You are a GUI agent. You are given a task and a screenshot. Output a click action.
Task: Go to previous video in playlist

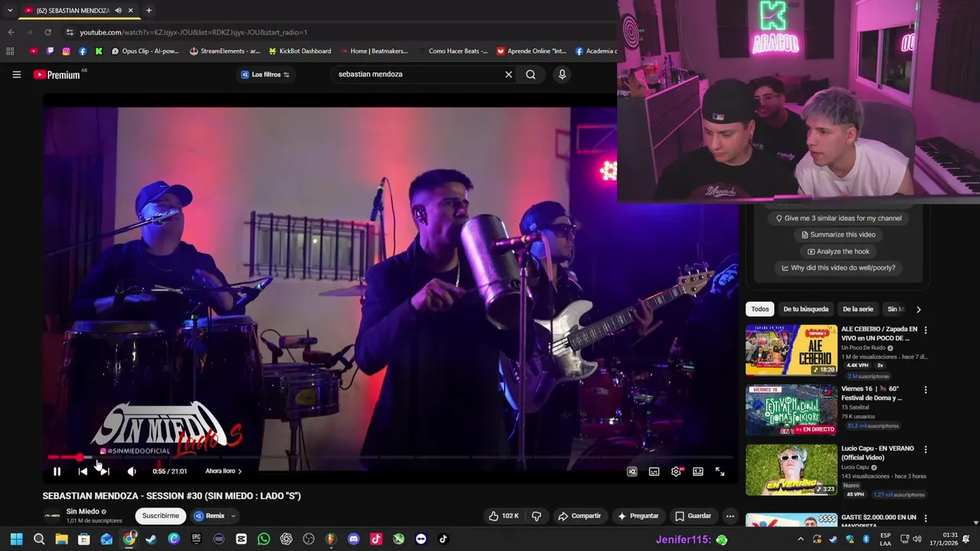(83, 471)
